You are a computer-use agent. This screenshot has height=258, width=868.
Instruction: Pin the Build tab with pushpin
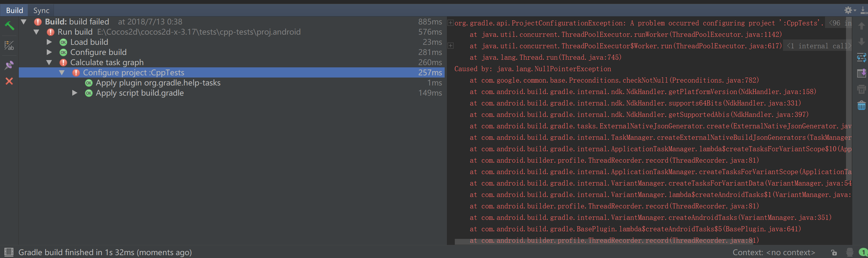9,65
